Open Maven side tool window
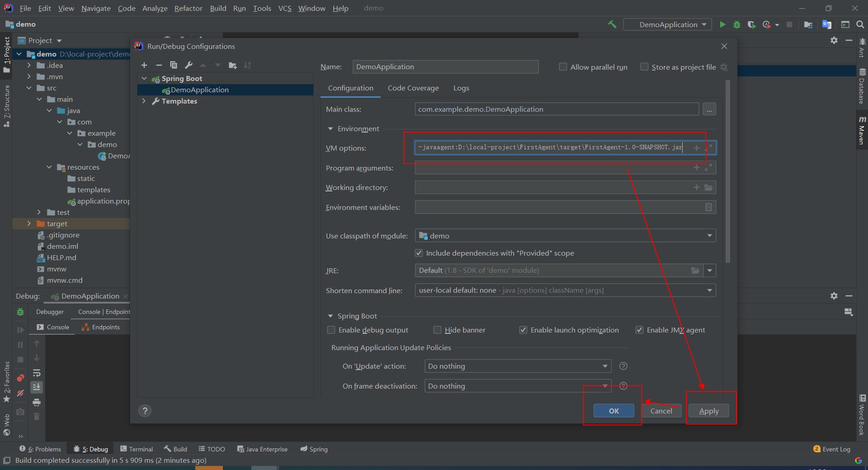This screenshot has width=868, height=470. (862, 131)
